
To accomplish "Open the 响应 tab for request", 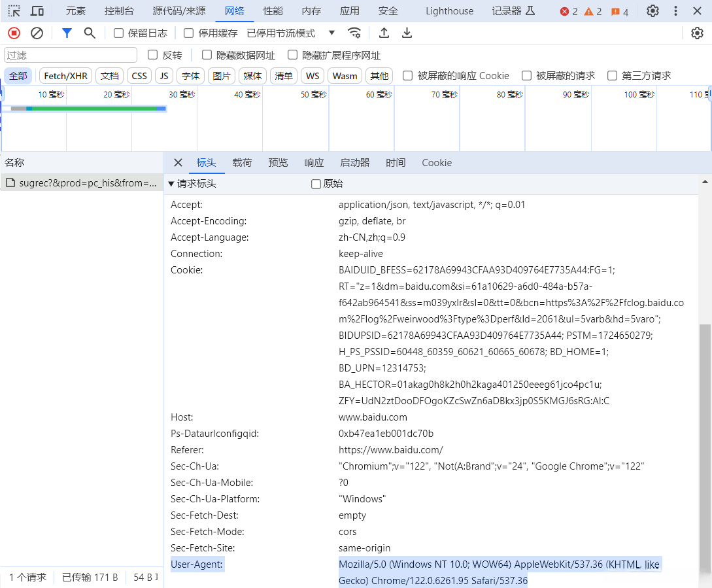I will pyautogui.click(x=314, y=163).
